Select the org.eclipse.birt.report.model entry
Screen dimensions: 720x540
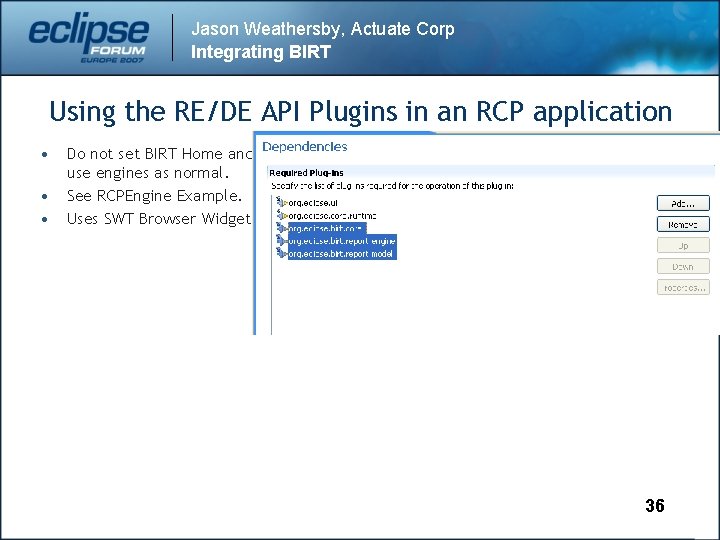[342, 253]
